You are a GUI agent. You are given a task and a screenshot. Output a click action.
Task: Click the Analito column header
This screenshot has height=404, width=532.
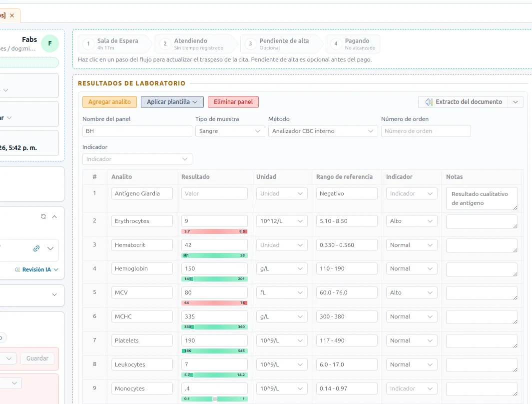(x=121, y=177)
